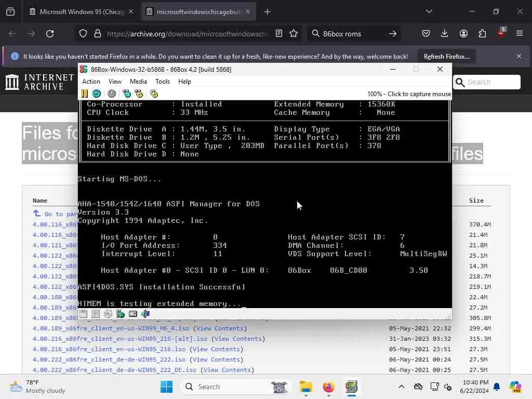Click the Go to parent directory link
Image resolution: width=532 pixels, height=399 pixels.
click(56, 214)
